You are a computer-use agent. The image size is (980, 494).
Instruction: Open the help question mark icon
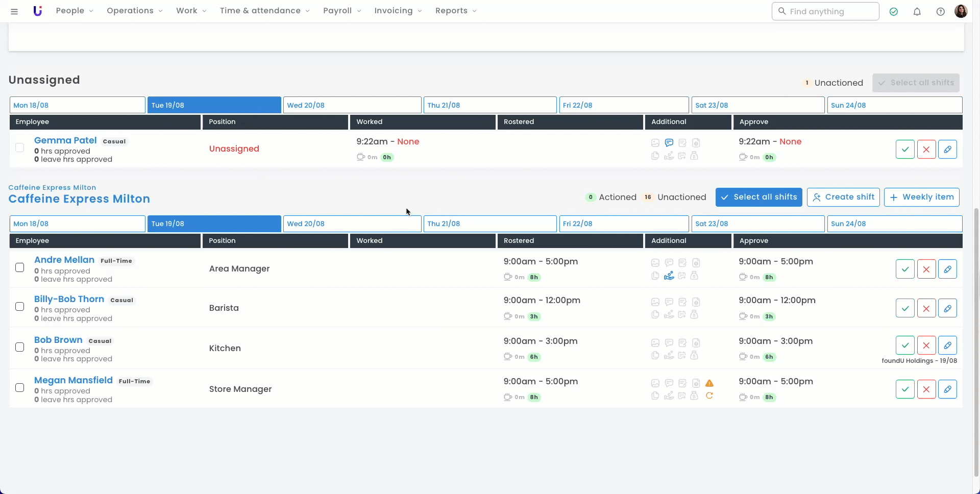pos(940,11)
